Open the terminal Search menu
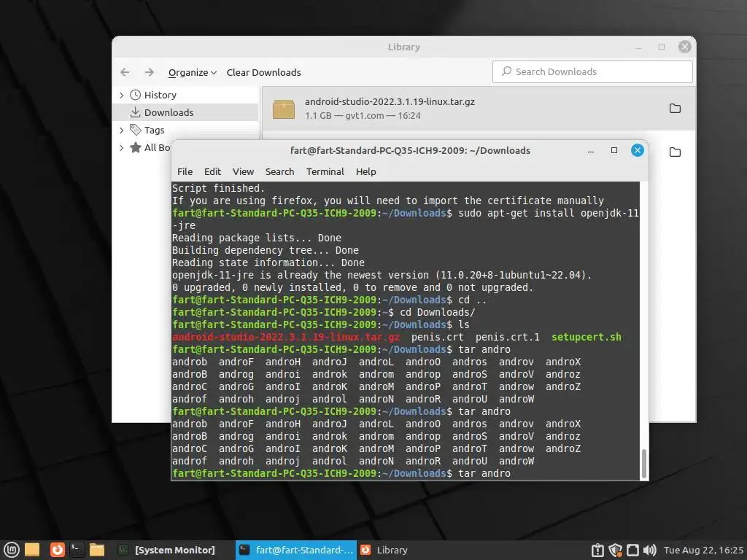This screenshot has height=560, width=747. tap(279, 171)
